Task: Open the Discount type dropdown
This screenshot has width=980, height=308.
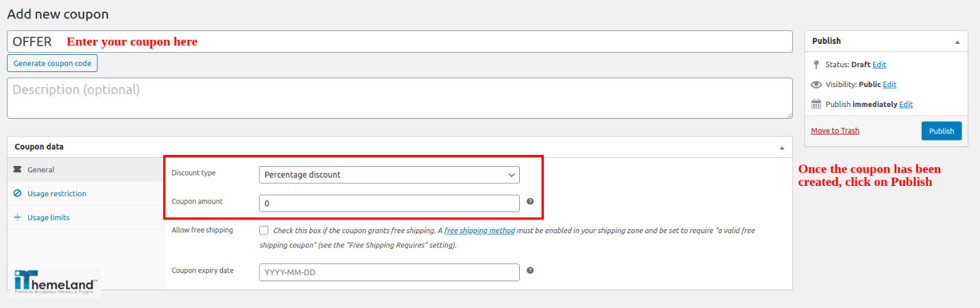Action: (x=389, y=175)
